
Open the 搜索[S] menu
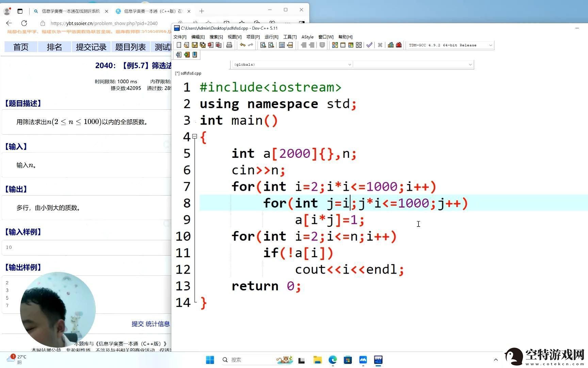point(216,37)
